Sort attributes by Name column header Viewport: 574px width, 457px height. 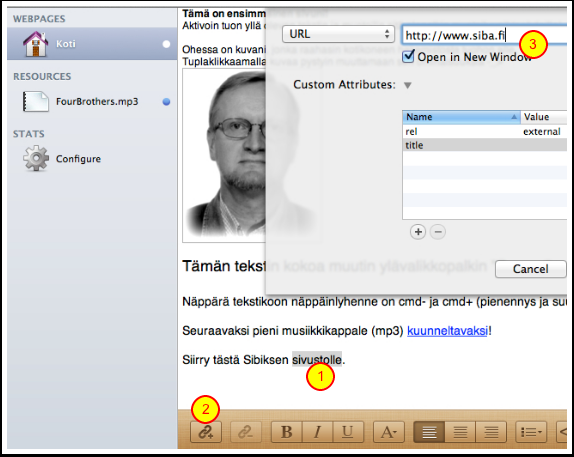pyautogui.click(x=462, y=117)
